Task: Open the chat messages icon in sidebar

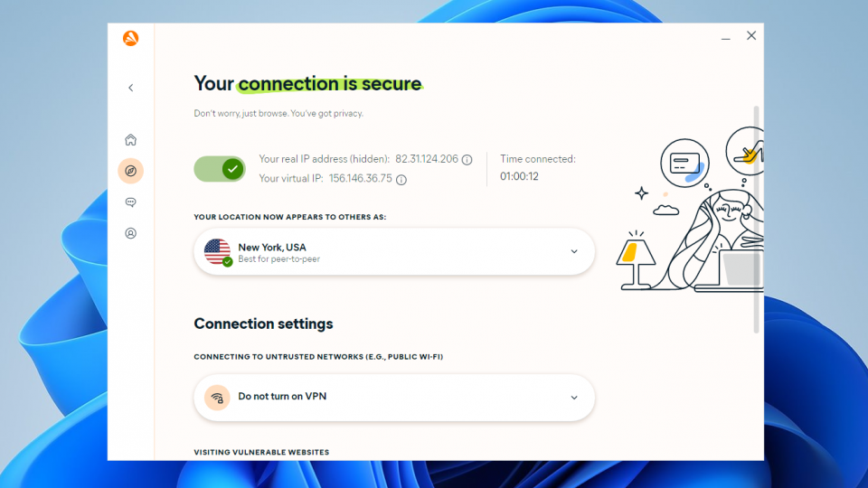Action: pyautogui.click(x=130, y=202)
